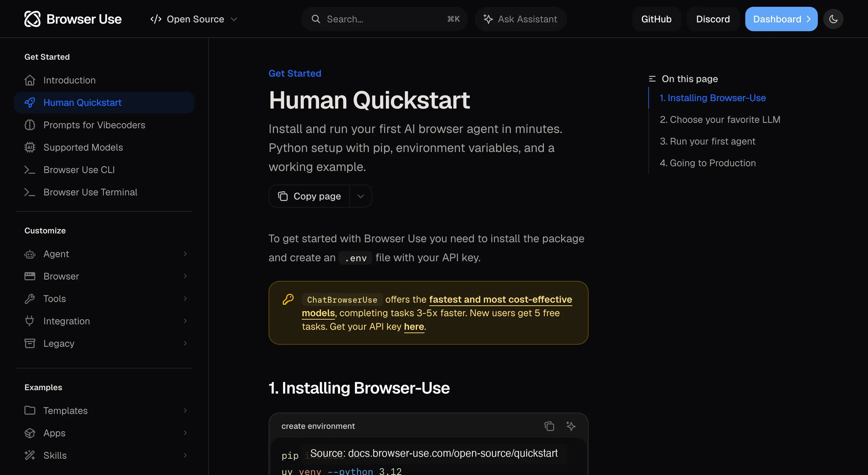Image resolution: width=868 pixels, height=475 pixels.
Task: Ask AI about create environment code
Action: (571, 426)
